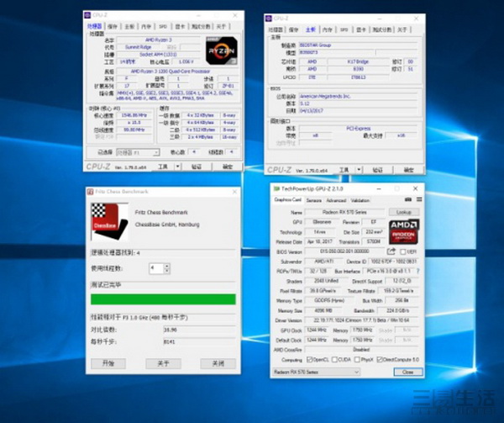The width and height of the screenshot is (504, 423).
Task: Increase thread count with Fritz stepper up arrow
Action: pos(166,266)
